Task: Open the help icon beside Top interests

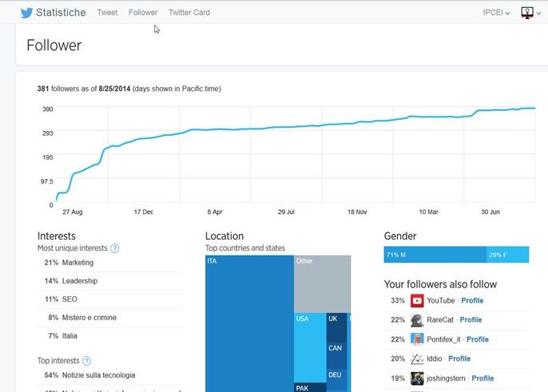Action: coord(86,361)
